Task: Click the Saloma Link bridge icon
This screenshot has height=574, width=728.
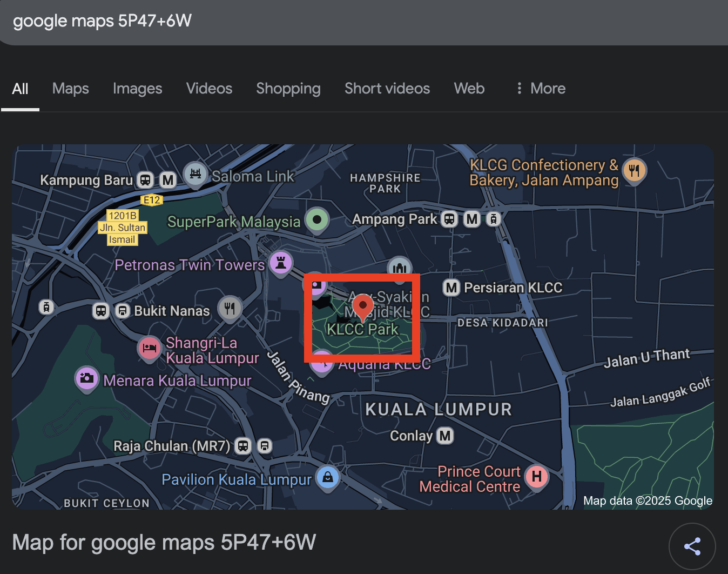Action: coord(196,174)
